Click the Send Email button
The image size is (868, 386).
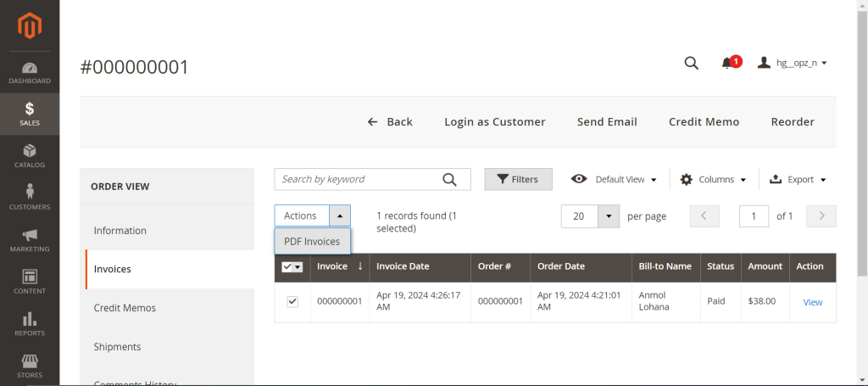point(607,122)
